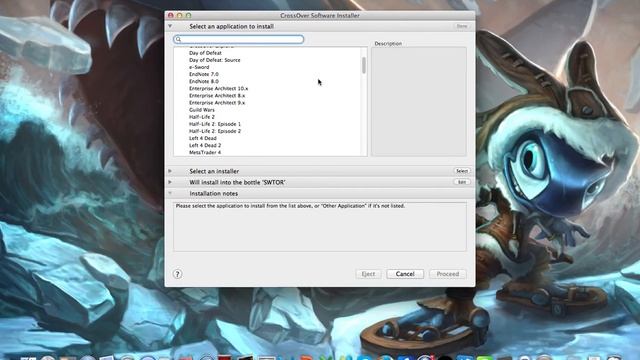Click the Done button in the application section
Screen dimensions: 640x360
pos(462,26)
